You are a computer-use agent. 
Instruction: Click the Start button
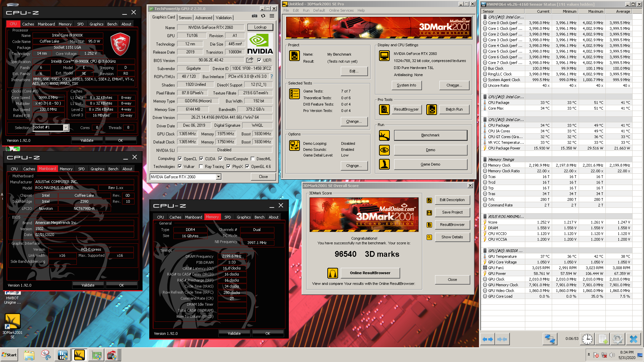click(9, 355)
